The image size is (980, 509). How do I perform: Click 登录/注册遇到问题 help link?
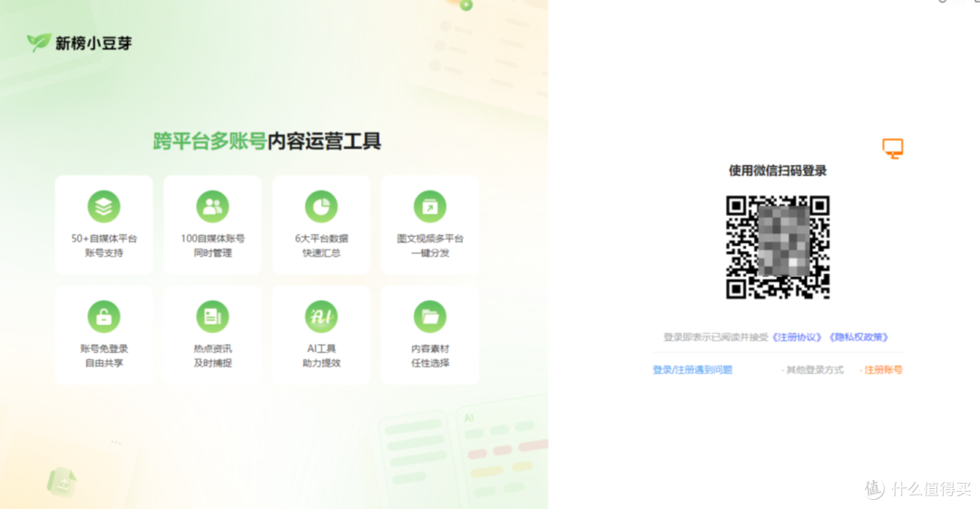692,369
